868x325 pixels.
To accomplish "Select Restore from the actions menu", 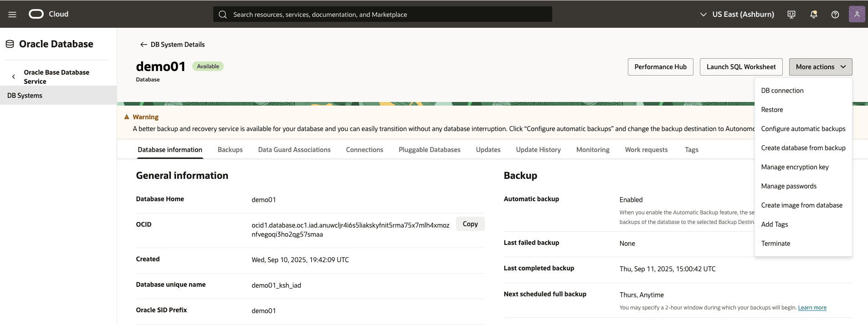I will 772,110.
